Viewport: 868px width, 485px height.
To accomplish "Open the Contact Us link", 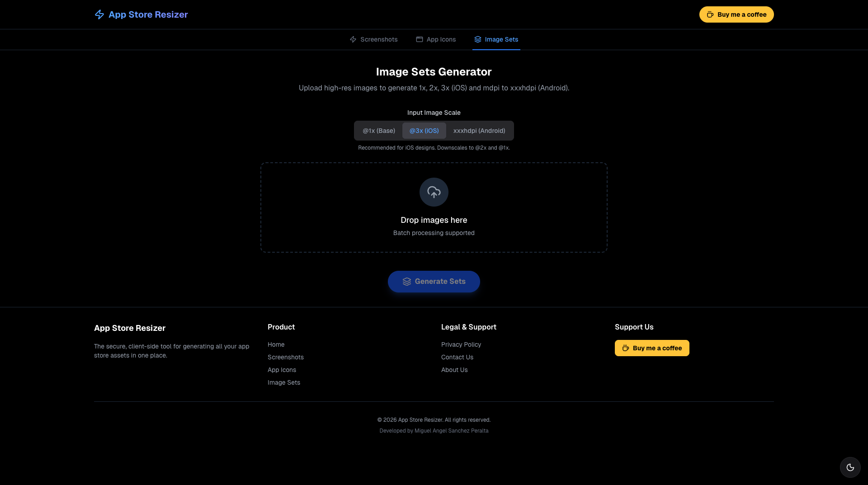I will (x=457, y=357).
